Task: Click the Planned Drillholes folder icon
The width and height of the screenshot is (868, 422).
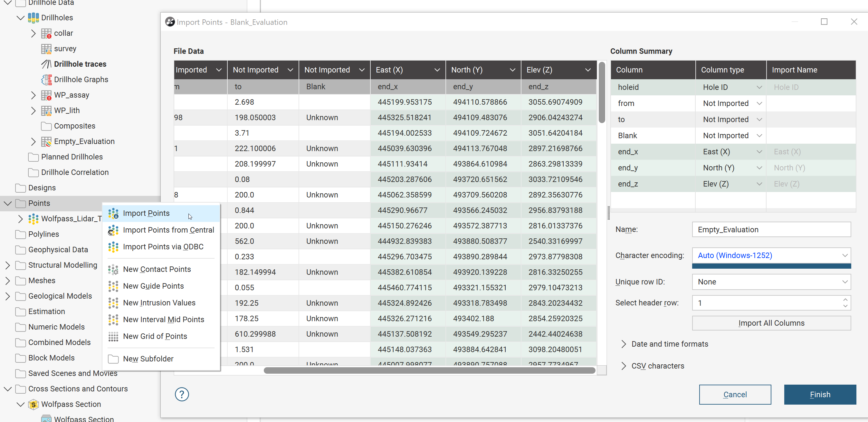Action: (x=33, y=157)
